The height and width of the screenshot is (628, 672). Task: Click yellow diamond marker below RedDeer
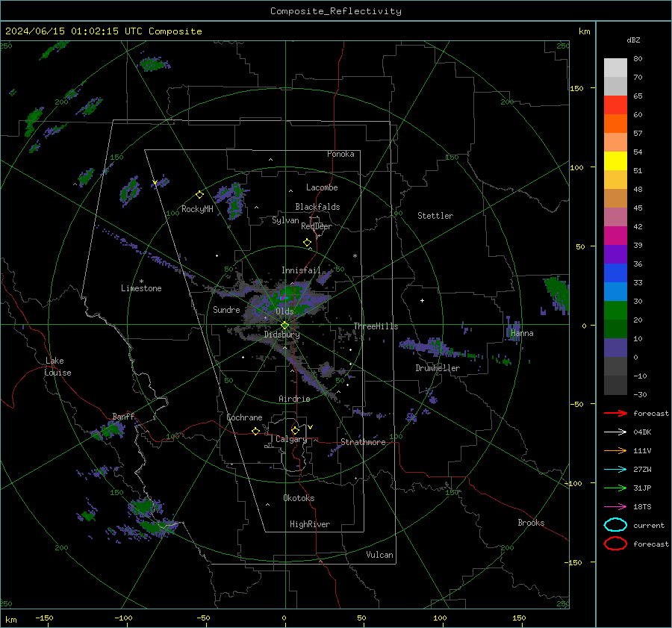307,243
